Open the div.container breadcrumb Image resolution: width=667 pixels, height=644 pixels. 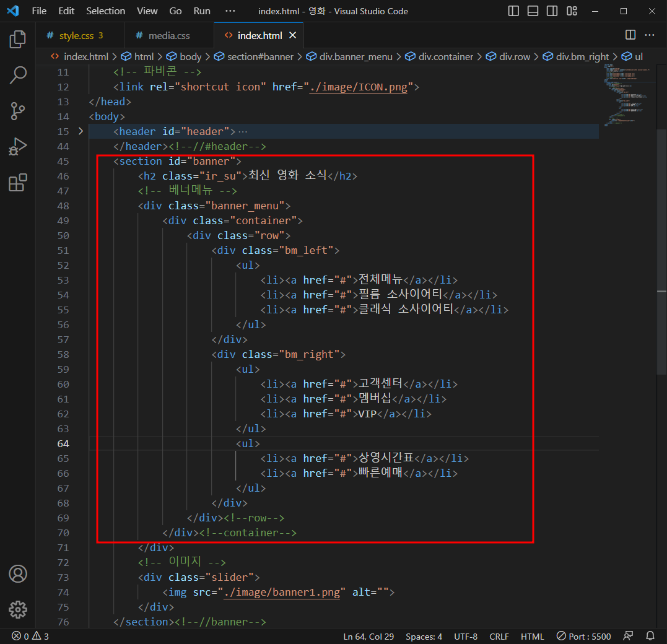[439, 56]
